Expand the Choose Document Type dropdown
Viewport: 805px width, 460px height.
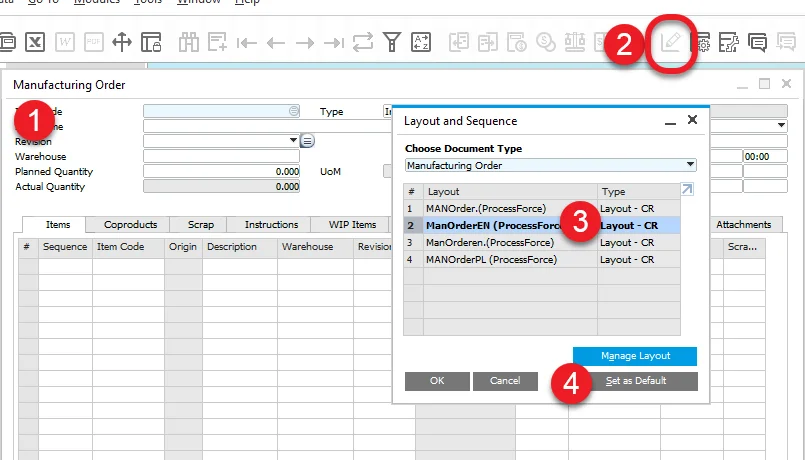[x=690, y=165]
